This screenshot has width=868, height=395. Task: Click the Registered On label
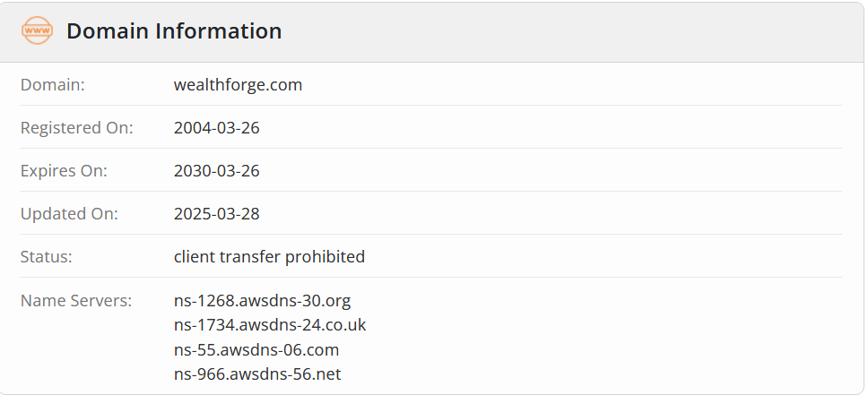coord(77,128)
